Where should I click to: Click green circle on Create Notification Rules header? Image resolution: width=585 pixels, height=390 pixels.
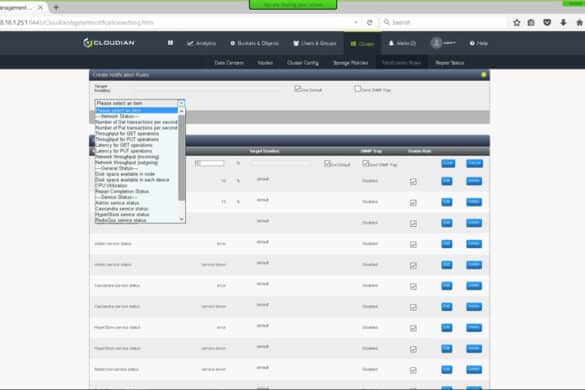484,75
